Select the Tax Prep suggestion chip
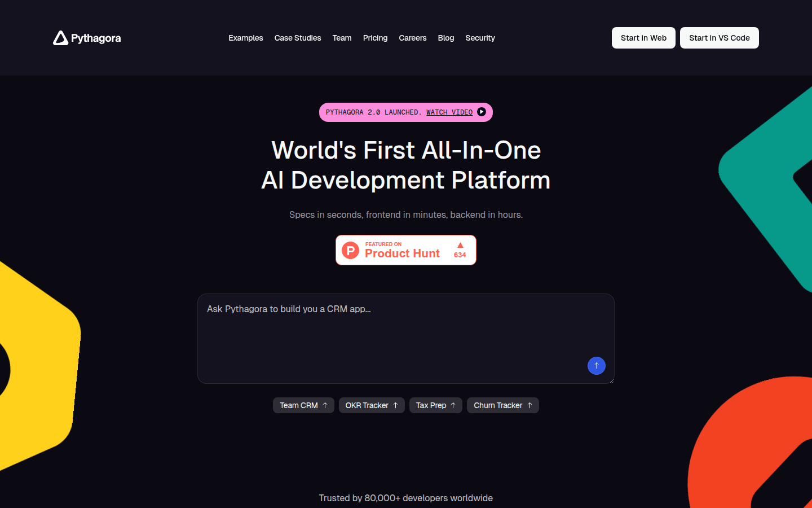This screenshot has width=812, height=508. point(436,405)
